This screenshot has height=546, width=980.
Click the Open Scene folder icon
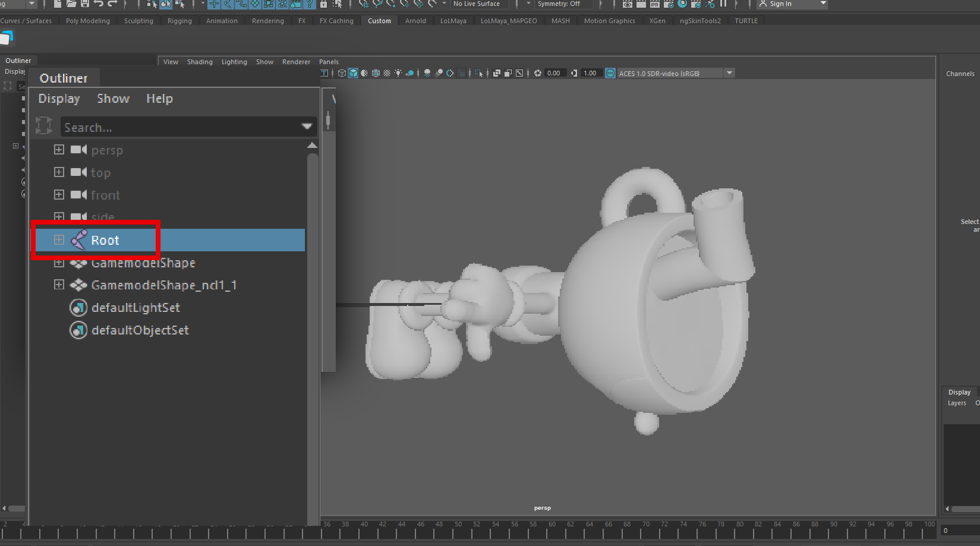(x=71, y=4)
